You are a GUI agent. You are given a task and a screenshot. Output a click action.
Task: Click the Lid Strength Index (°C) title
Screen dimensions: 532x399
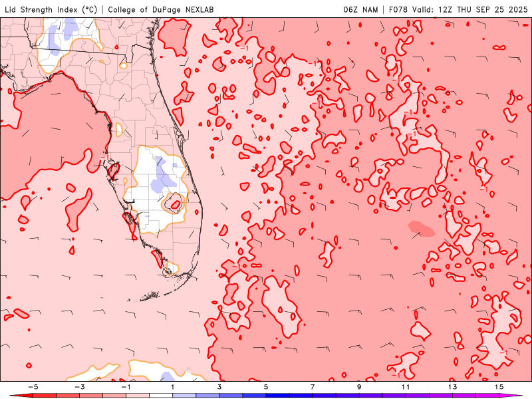tap(51, 9)
